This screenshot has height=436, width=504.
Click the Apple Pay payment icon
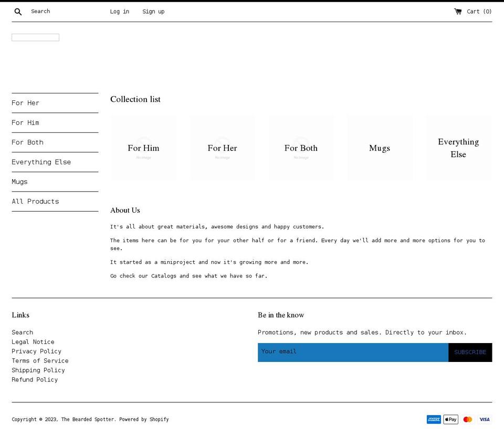[x=450, y=419]
